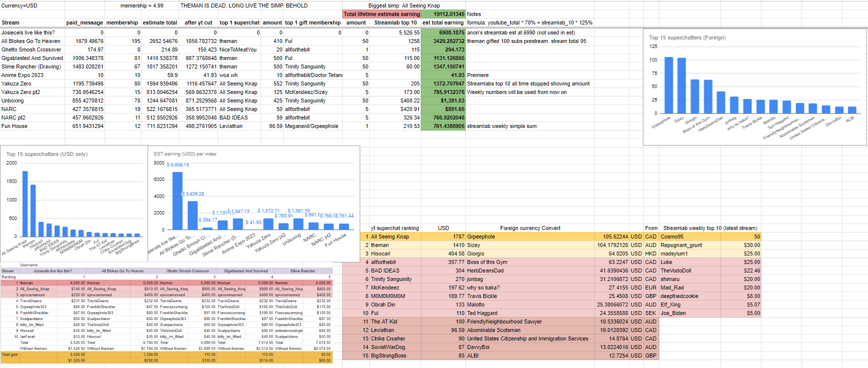The image size is (868, 368).
Task: Select 'United States Citizenship and Immigration Services' cell
Action: click(x=528, y=338)
